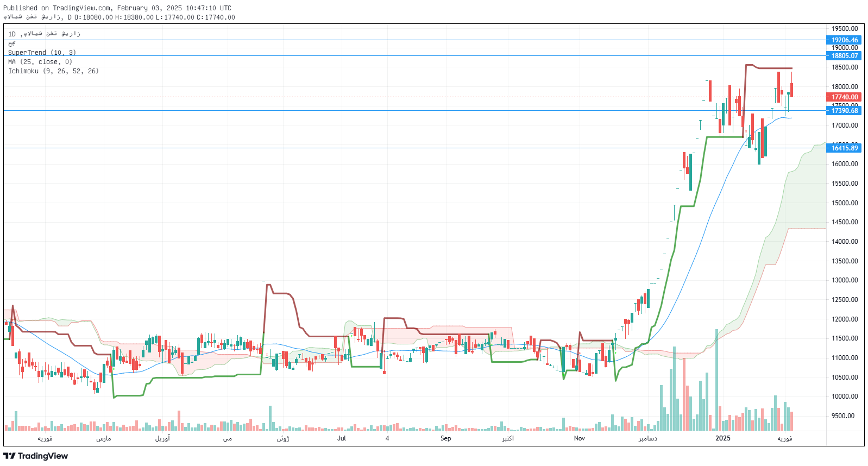
Task: Click the 12000.00 price axis value
Action: pyautogui.click(x=845, y=319)
